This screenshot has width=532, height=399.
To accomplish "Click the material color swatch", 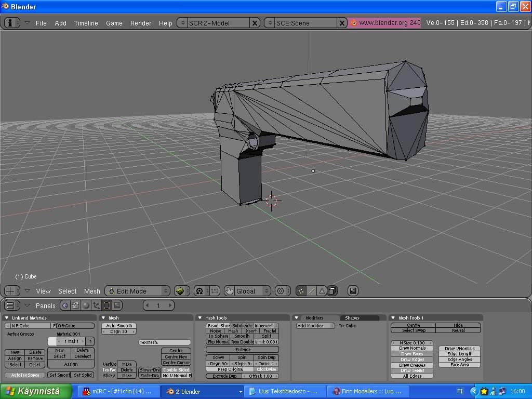I will pyautogui.click(x=52, y=341).
